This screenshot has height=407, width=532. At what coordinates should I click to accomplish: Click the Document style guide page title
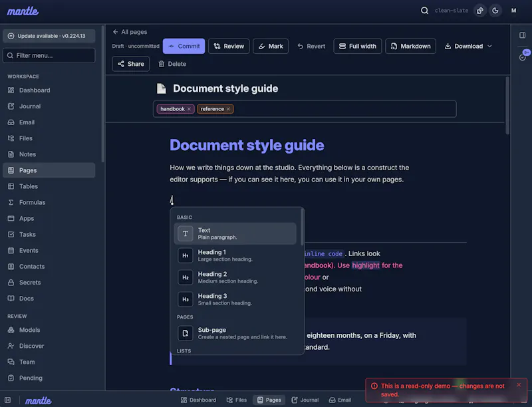click(225, 88)
